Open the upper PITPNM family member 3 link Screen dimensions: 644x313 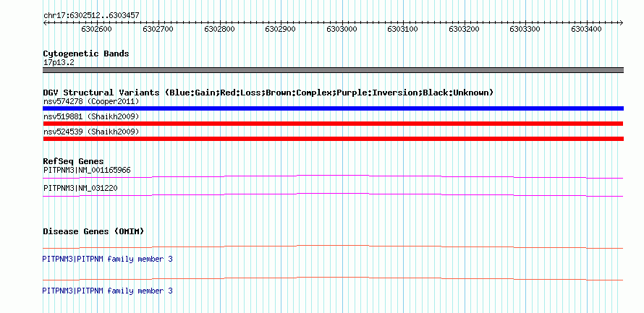point(108,260)
